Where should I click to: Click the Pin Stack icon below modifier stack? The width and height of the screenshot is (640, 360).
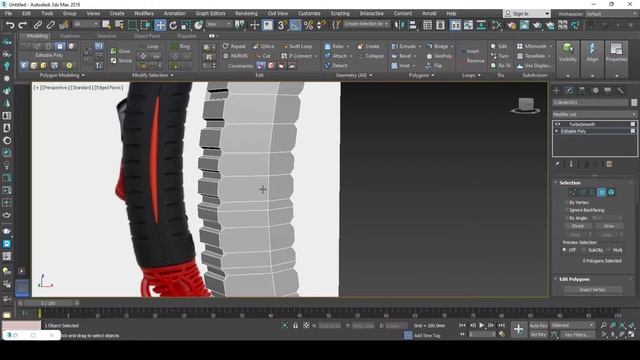pos(557,164)
